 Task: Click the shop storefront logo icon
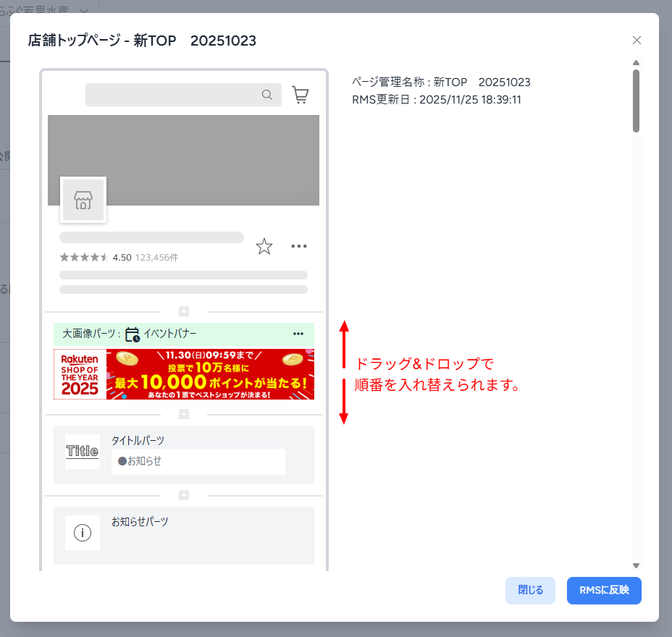tap(83, 201)
